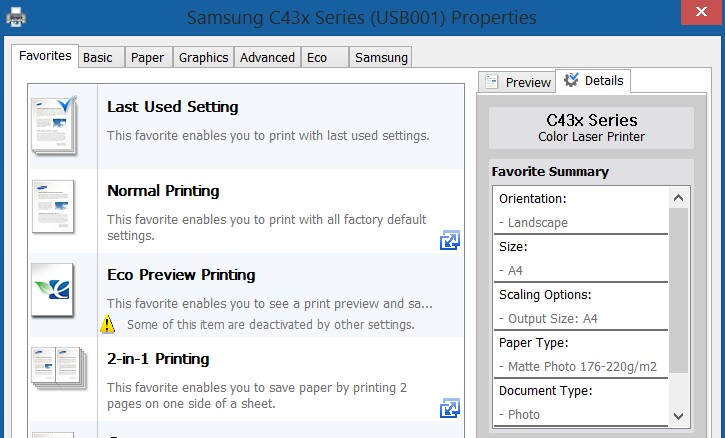Click the Scaling Options: label
The image size is (725, 438).
(x=545, y=295)
